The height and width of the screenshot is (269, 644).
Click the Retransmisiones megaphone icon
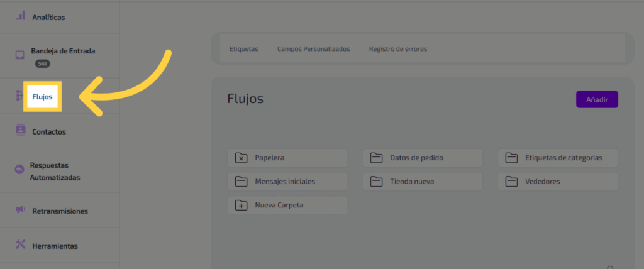point(21,209)
